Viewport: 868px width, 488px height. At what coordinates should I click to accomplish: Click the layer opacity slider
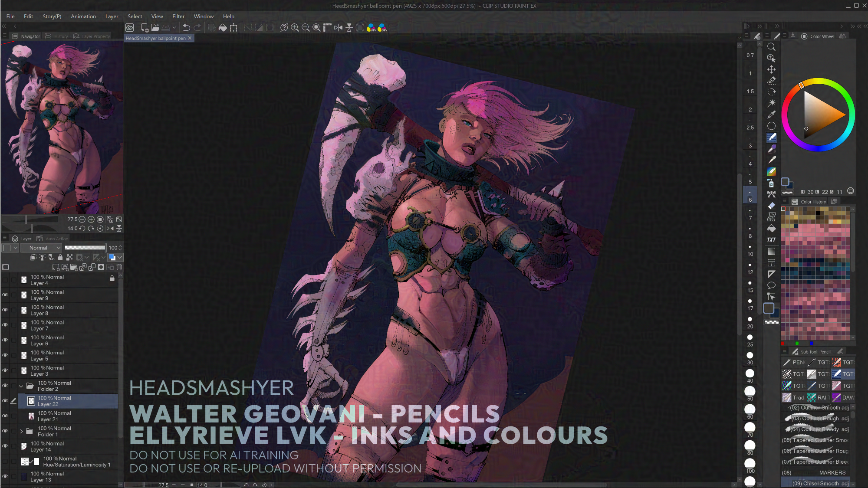[x=85, y=248]
